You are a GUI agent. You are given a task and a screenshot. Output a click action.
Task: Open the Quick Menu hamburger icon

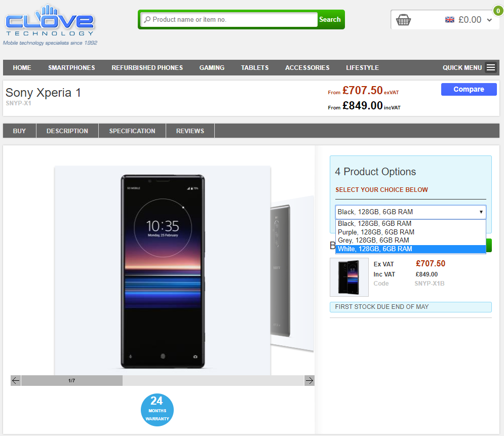click(490, 67)
